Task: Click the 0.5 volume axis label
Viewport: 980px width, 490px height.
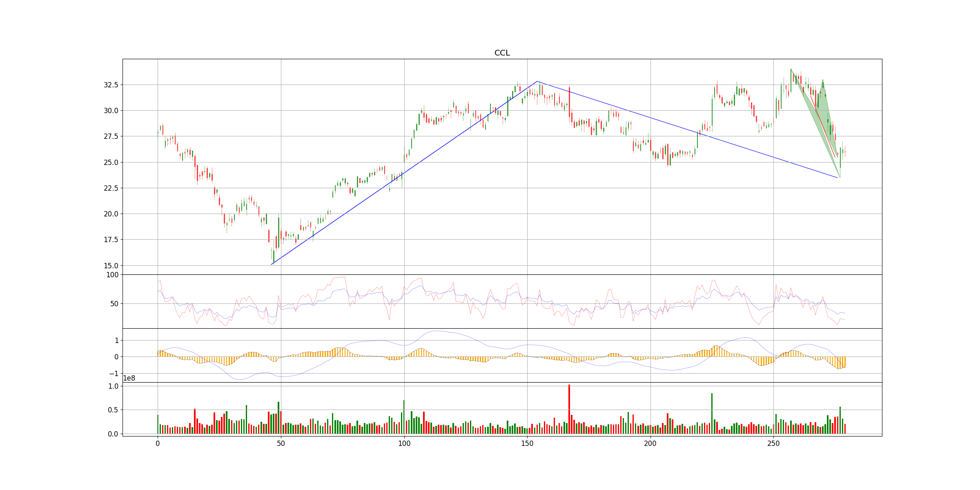Action: [113, 410]
